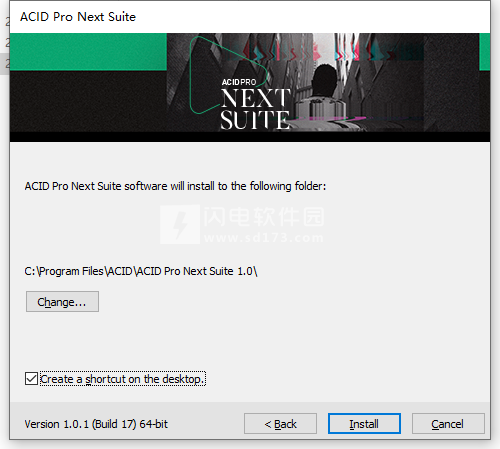Click the green strip at banner right edge

(x=484, y=52)
